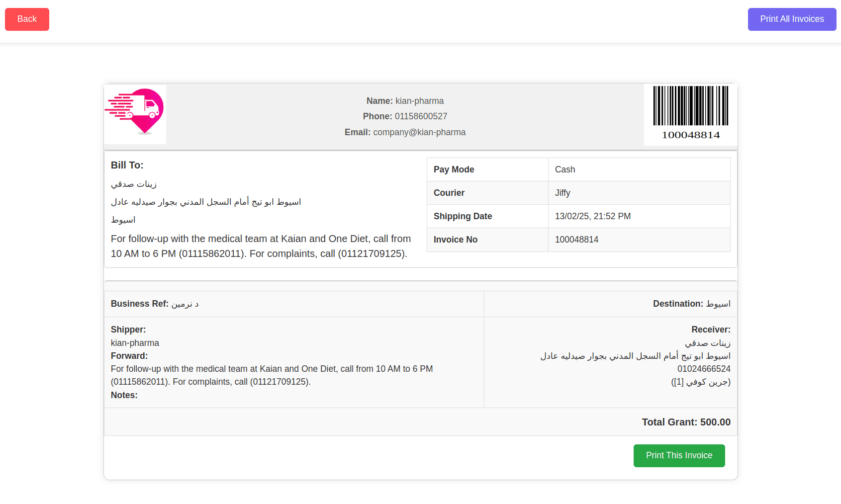Click the company email company@kian-pharma
Viewport: 841px width, 504px height.
coord(419,132)
